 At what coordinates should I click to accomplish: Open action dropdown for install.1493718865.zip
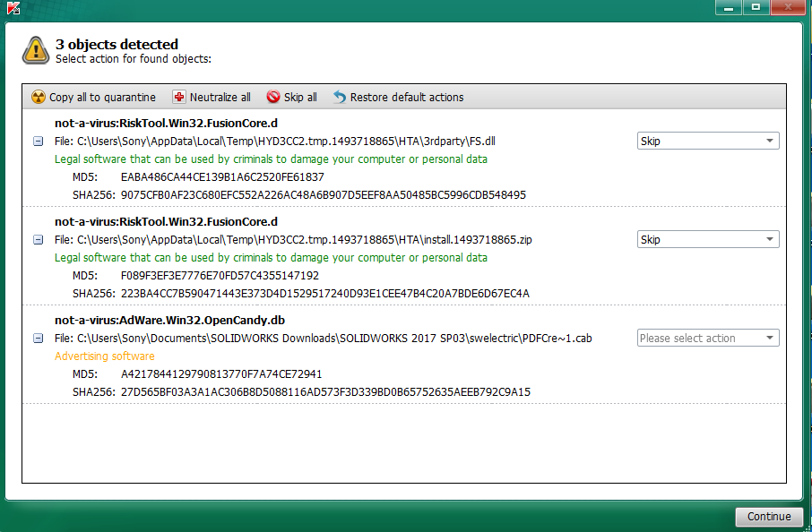click(708, 239)
